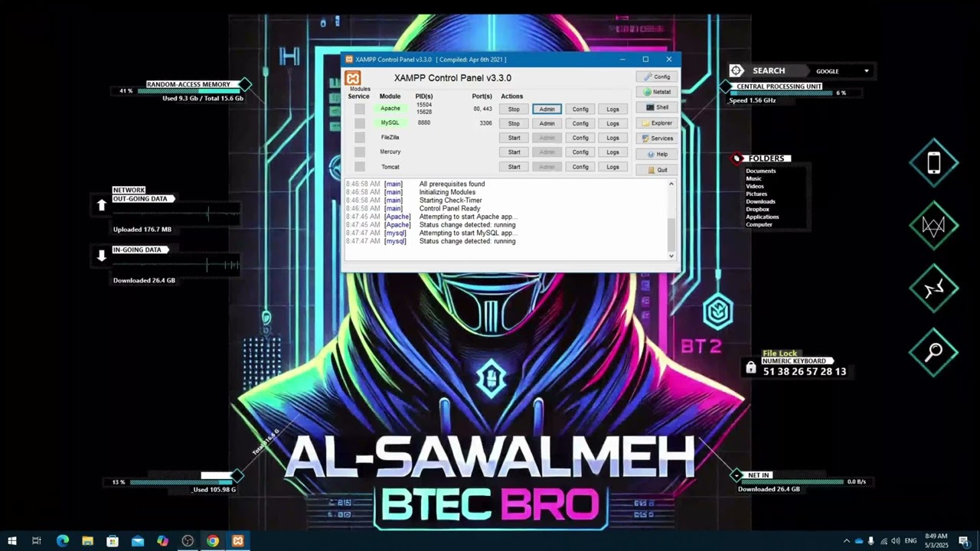Screen dimensions: 980x551
Task: Open the Google search engine dropdown
Action: click(x=867, y=71)
